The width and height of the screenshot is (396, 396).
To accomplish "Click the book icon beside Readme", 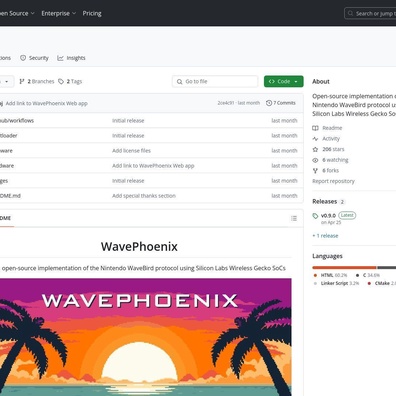I will click(x=315, y=128).
